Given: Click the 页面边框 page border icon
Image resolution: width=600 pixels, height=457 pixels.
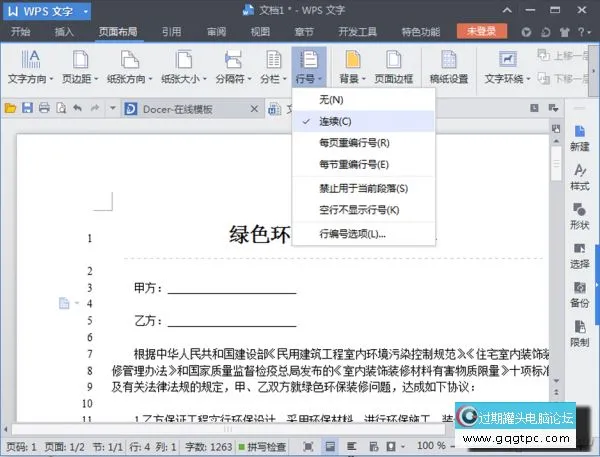Looking at the screenshot, I should [393, 60].
